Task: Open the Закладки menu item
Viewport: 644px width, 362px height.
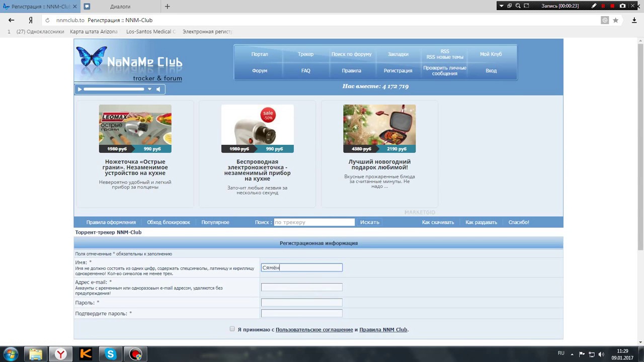Action: 398,54
